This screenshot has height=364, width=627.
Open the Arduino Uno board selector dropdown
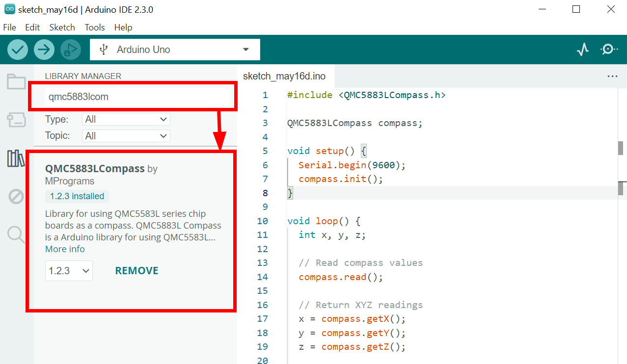(175, 50)
